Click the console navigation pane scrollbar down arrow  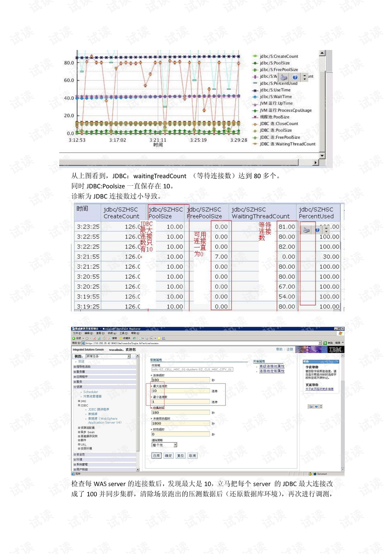[x=138, y=469]
